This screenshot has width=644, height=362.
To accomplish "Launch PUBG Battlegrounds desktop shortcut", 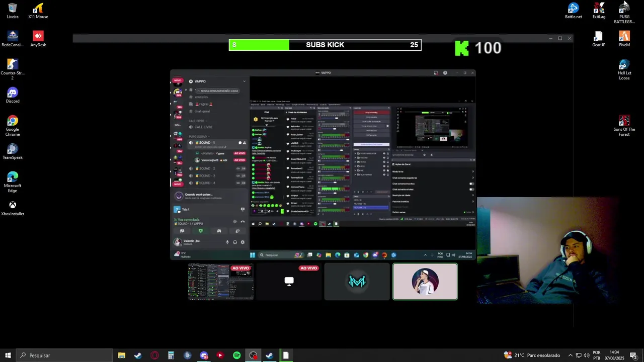I will [624, 13].
